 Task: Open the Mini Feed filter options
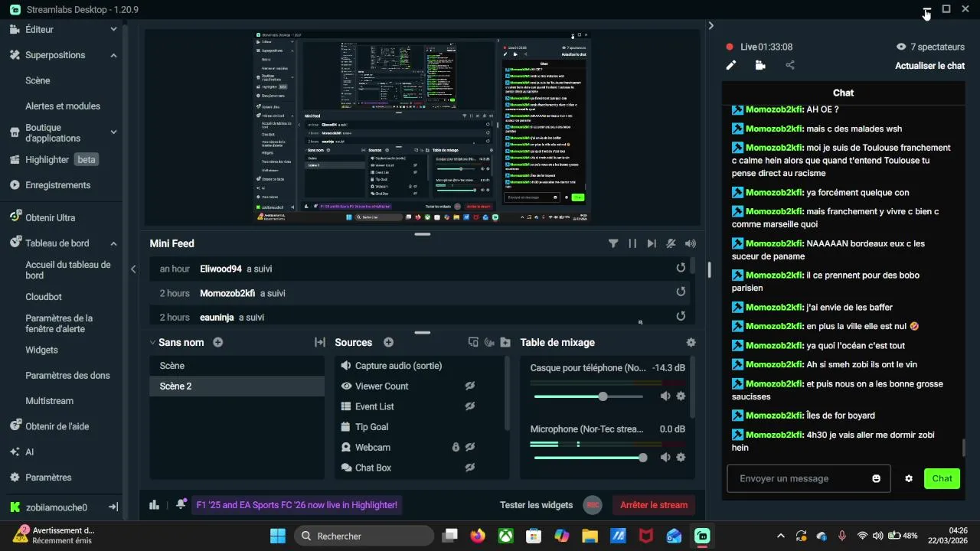pyautogui.click(x=613, y=243)
